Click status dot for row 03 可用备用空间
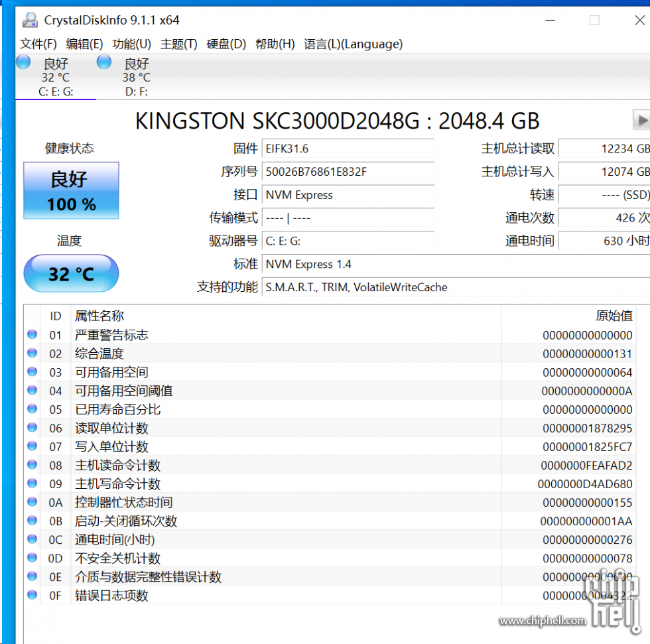The image size is (650, 644). click(32, 371)
